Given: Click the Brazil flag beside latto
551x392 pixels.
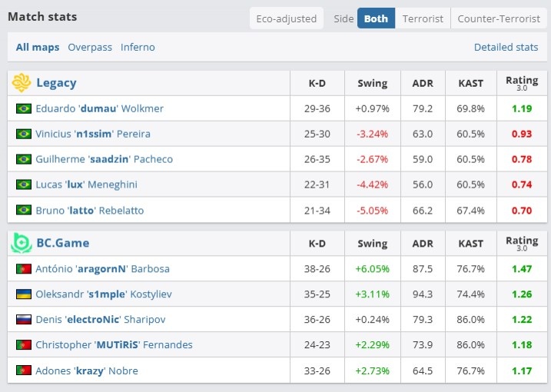Looking at the screenshot, I should (24, 211).
